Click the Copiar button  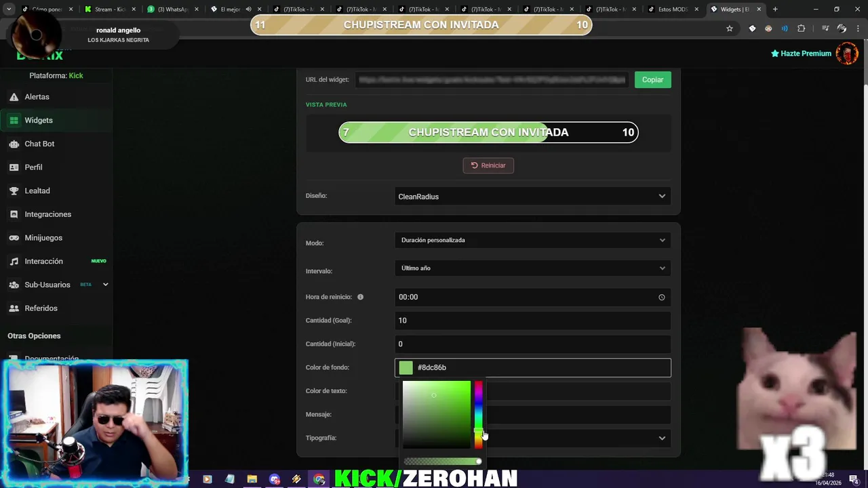pos(652,80)
